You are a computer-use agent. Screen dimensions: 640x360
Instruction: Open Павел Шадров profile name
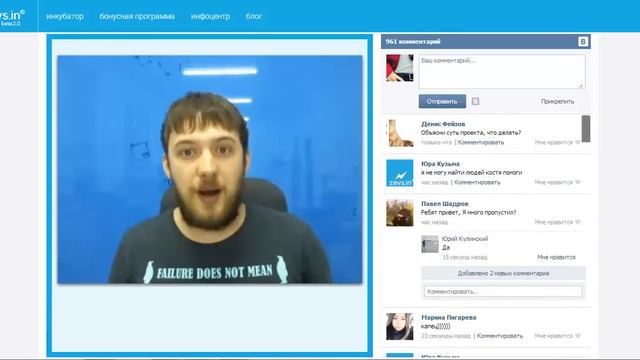[x=445, y=203]
